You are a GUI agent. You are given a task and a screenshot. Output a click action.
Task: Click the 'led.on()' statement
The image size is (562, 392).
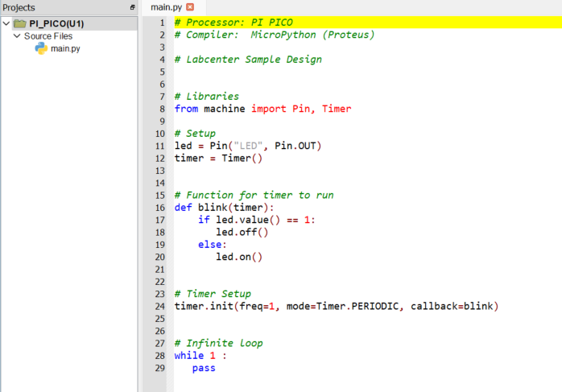(239, 258)
